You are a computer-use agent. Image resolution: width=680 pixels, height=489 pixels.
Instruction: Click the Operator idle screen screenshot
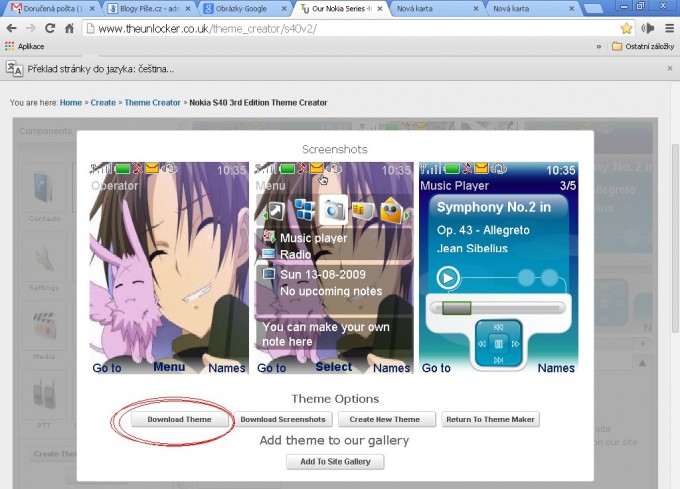pyautogui.click(x=169, y=268)
